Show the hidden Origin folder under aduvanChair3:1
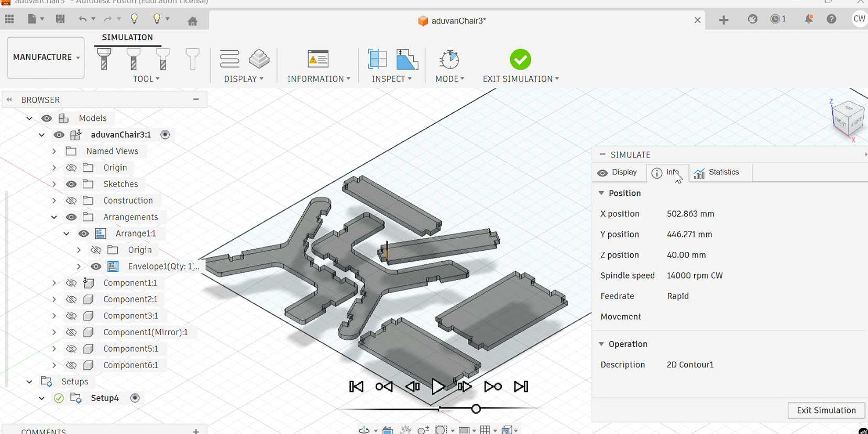Viewport: 868px width, 434px height. coord(72,168)
